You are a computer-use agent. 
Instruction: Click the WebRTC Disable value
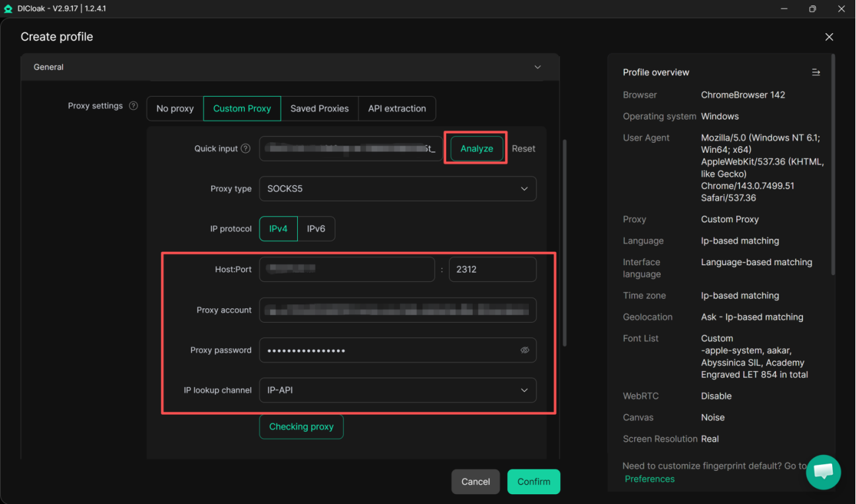(716, 396)
